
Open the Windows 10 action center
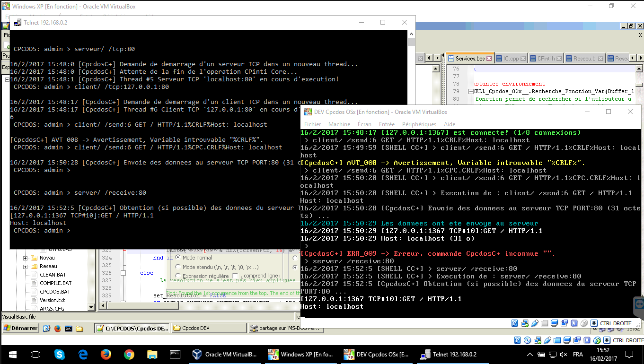[x=630, y=355]
